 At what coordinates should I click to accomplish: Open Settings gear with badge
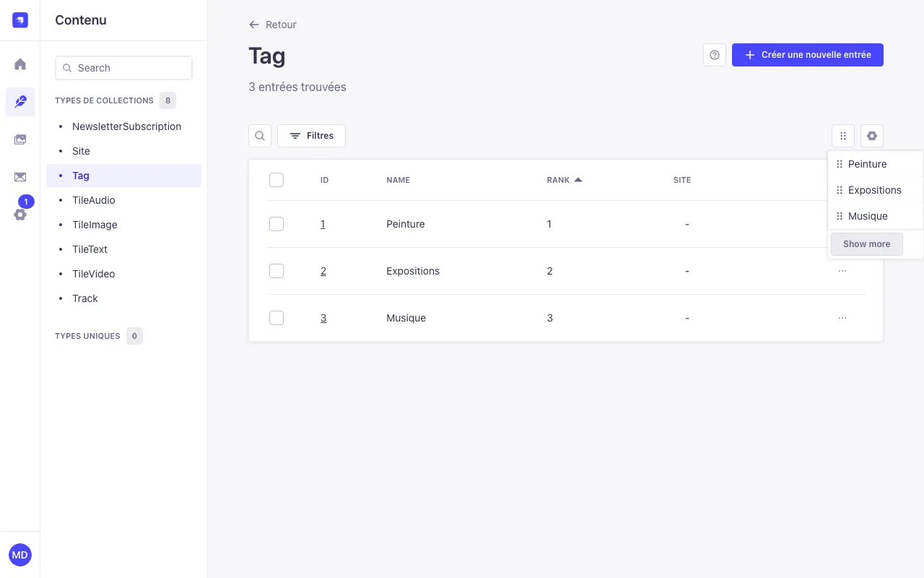pyautogui.click(x=20, y=215)
